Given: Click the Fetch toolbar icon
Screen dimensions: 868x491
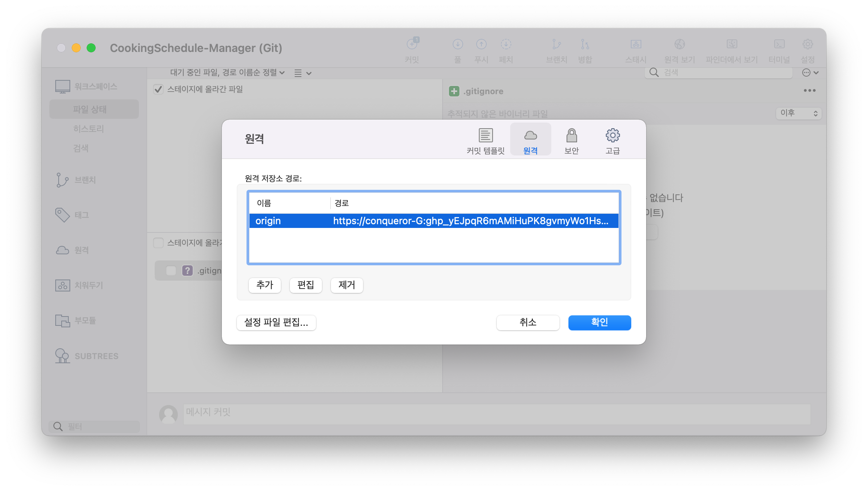Looking at the screenshot, I should coord(506,45).
